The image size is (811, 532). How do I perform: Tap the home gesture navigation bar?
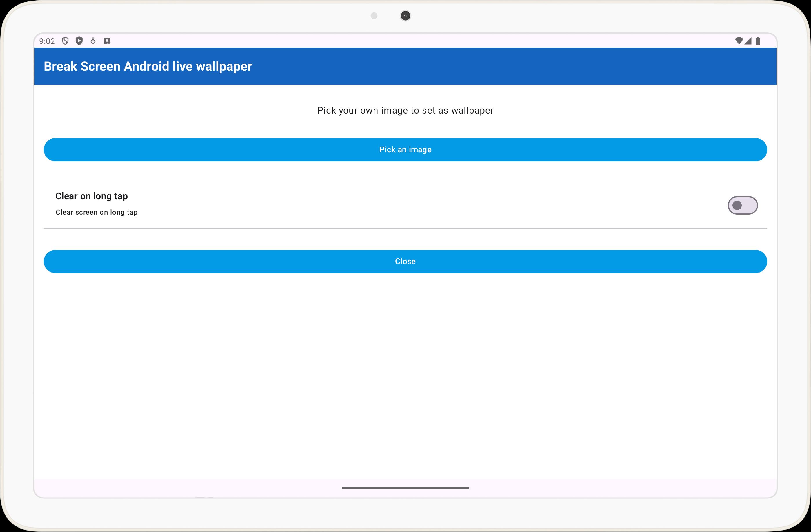[x=405, y=488]
